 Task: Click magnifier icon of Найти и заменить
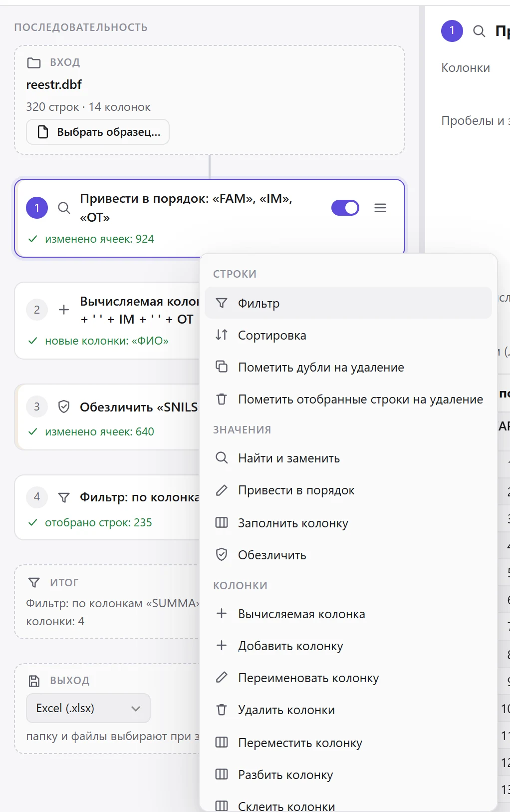pyautogui.click(x=222, y=458)
